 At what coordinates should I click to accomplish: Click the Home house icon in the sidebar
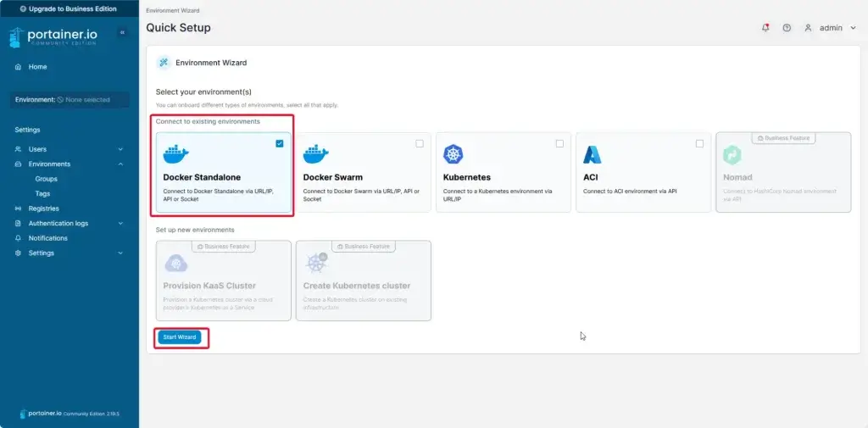click(x=19, y=67)
